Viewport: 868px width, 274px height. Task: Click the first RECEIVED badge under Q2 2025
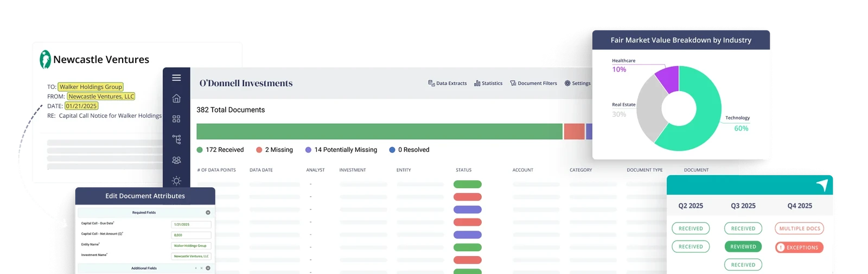coord(691,228)
